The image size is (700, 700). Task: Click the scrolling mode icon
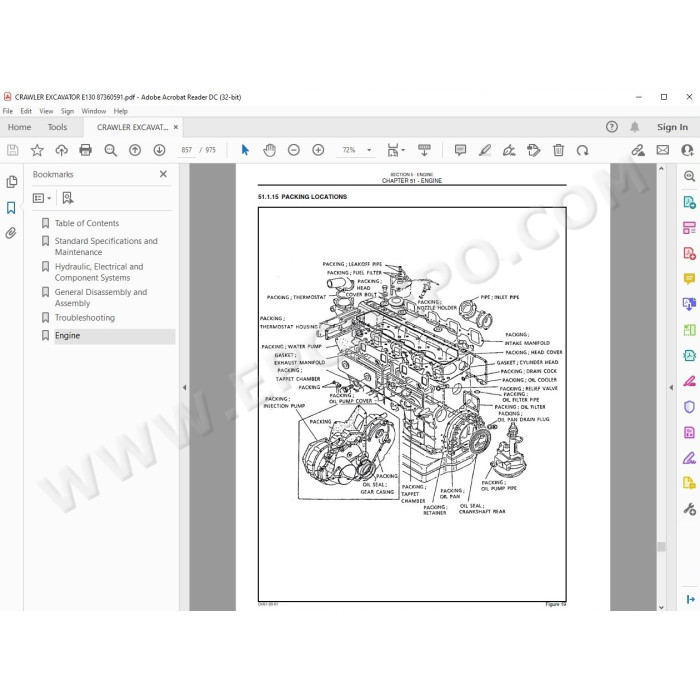(424, 150)
